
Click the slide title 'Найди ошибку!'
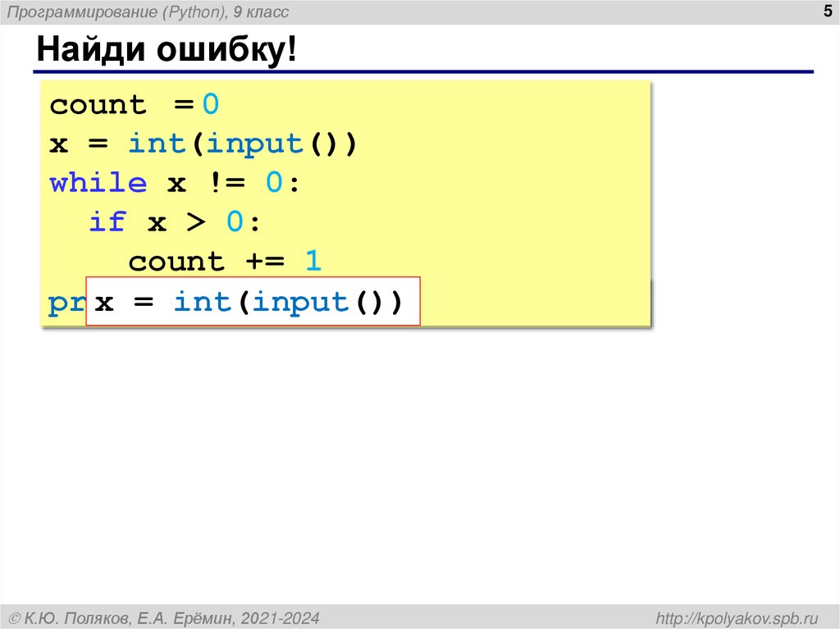click(166, 50)
